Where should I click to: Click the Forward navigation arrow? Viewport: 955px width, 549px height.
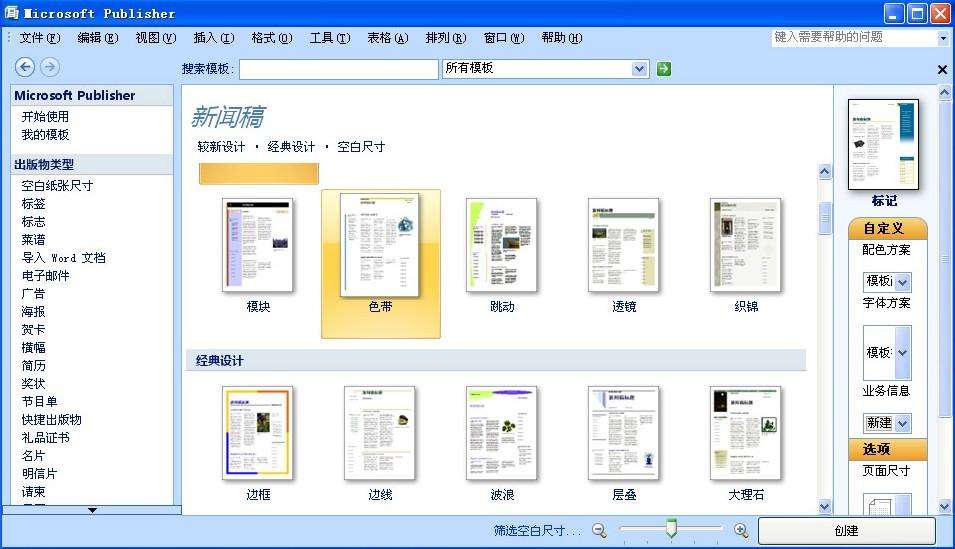tap(50, 67)
